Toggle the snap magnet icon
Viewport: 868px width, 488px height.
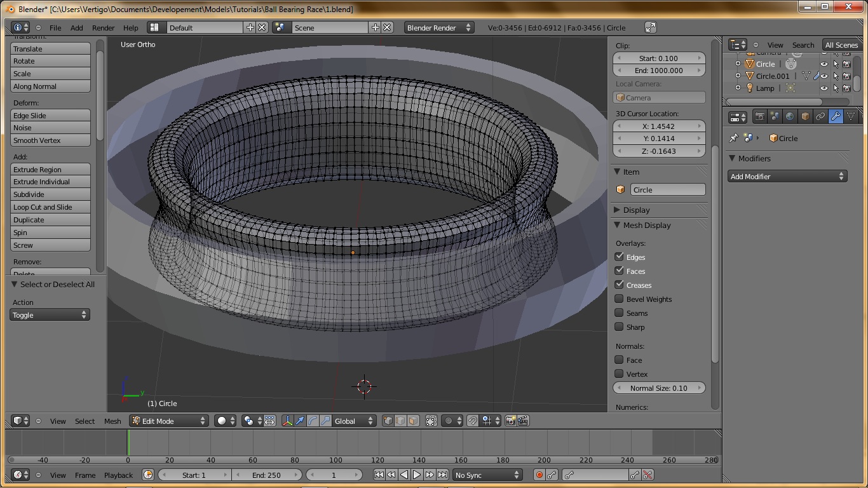pyautogui.click(x=472, y=421)
